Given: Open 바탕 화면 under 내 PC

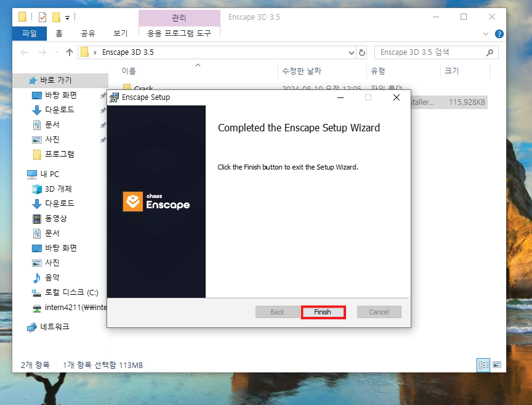Looking at the screenshot, I should click(61, 248).
